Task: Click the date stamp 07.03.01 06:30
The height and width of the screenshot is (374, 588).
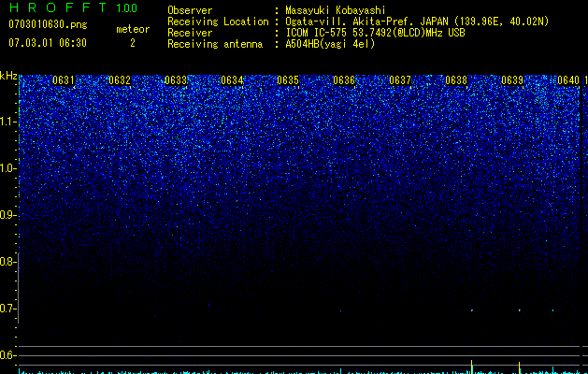Action: 48,43
